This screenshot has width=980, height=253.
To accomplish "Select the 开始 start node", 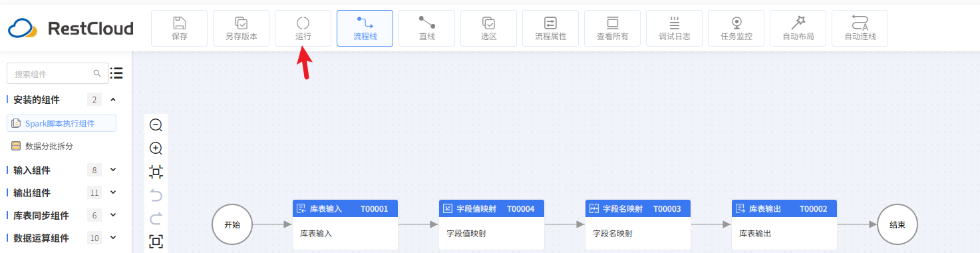I will pos(232,224).
